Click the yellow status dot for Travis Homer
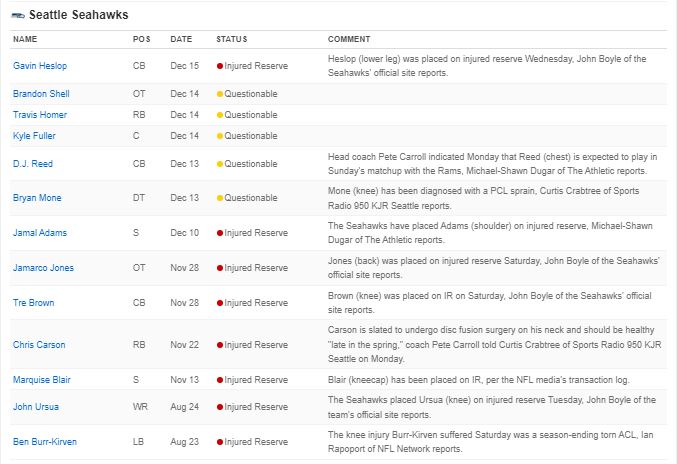The width and height of the screenshot is (677, 464). (x=220, y=115)
